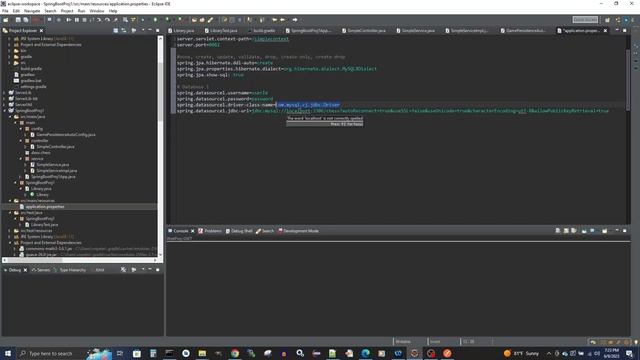Image resolution: width=640 pixels, height=360 pixels.
Task: Close the Console tab
Action: click(x=193, y=231)
